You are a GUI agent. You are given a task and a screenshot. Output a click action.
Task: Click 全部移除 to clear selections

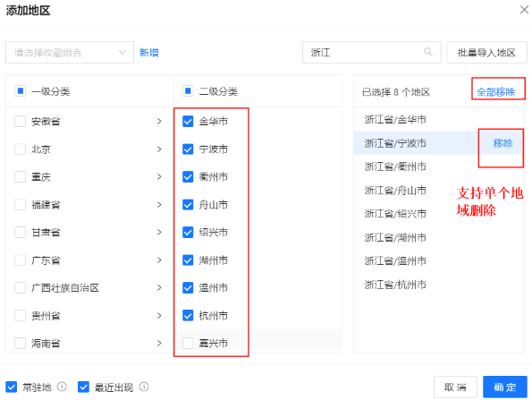pos(495,91)
